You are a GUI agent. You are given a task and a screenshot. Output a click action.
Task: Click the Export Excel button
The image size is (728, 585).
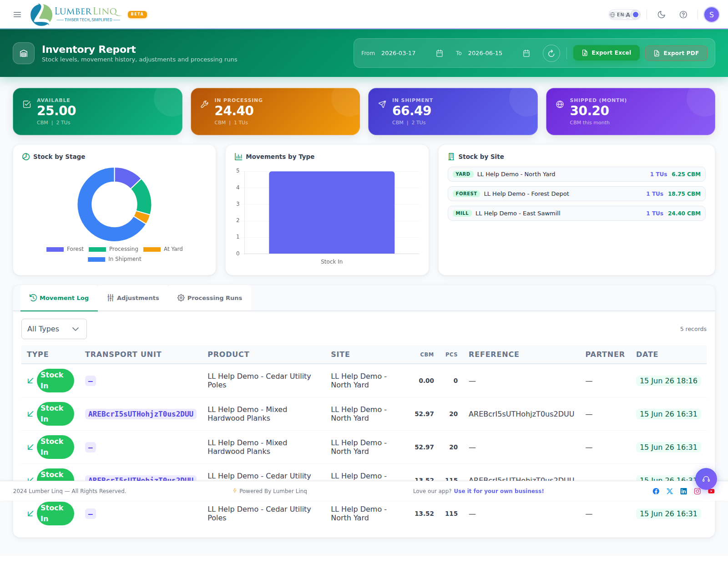(x=607, y=53)
